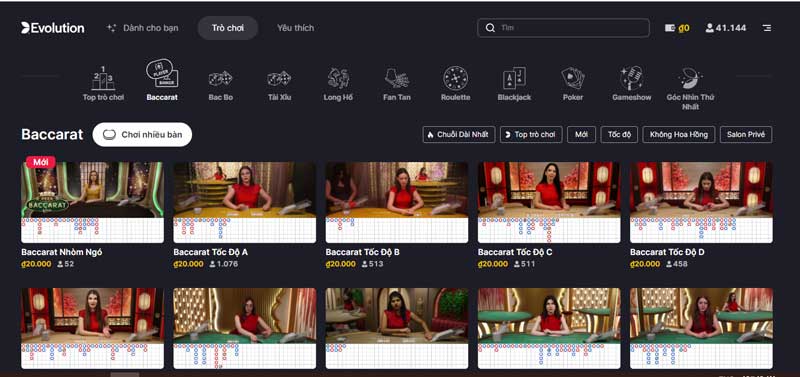Switch to the Yêu thích tab
This screenshot has width=800, height=377.
(x=295, y=28)
